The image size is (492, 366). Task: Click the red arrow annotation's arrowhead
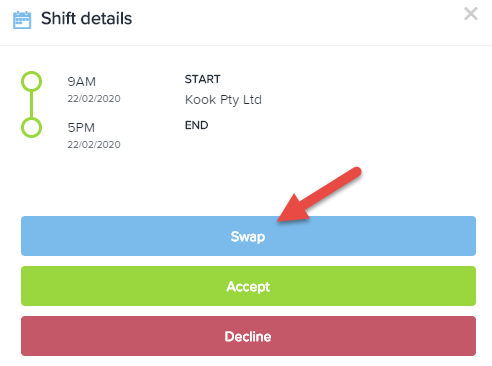point(292,211)
